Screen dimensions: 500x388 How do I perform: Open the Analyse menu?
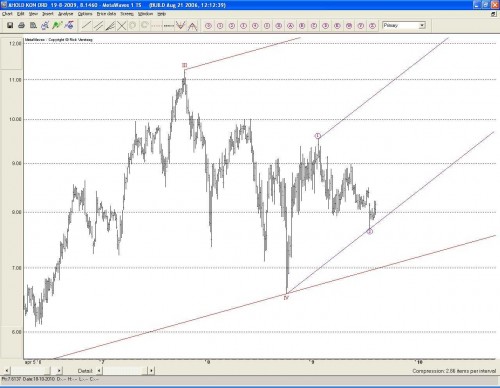tap(65, 14)
